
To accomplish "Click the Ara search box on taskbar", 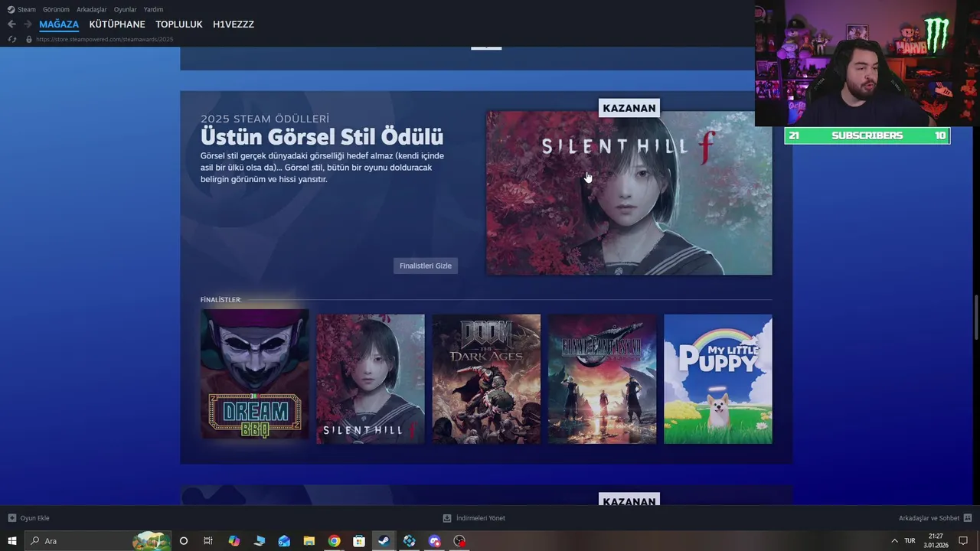I will 98,541.
